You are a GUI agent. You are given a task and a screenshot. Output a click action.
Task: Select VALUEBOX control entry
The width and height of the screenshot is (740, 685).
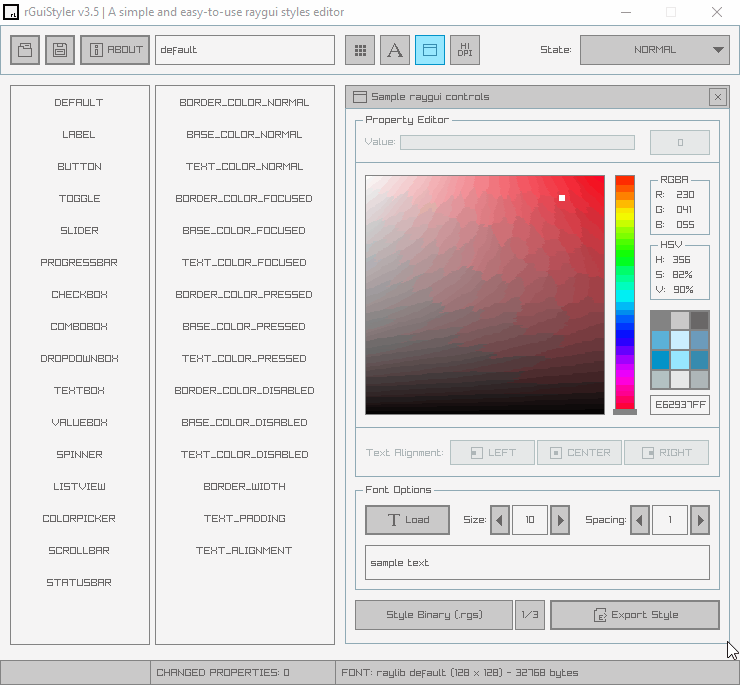click(79, 423)
